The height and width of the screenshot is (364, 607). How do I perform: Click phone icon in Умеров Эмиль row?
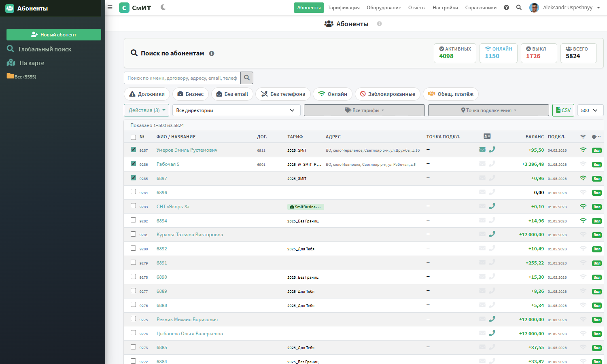[x=492, y=150]
